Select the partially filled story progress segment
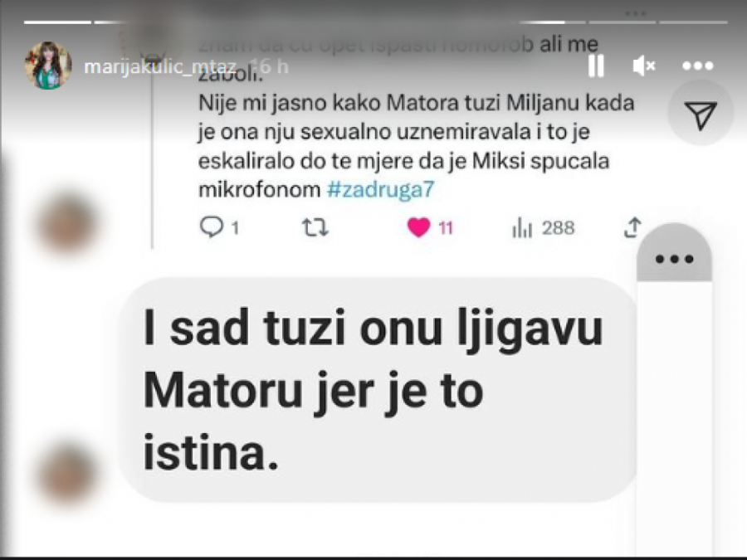The width and height of the screenshot is (747, 560). pos(552,22)
